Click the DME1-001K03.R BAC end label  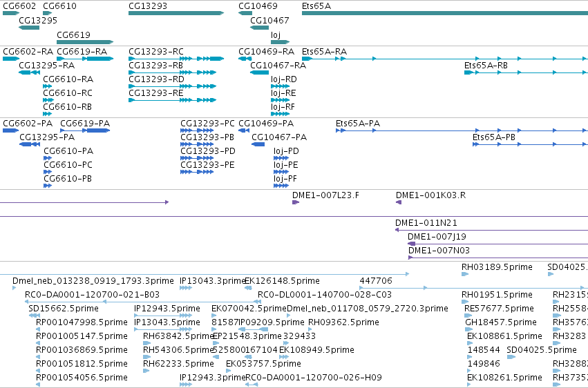[x=431, y=195]
